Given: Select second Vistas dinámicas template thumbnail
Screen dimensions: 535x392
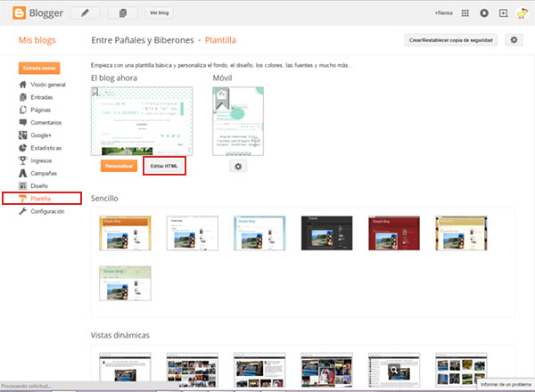Looking at the screenshot, I should click(x=193, y=370).
